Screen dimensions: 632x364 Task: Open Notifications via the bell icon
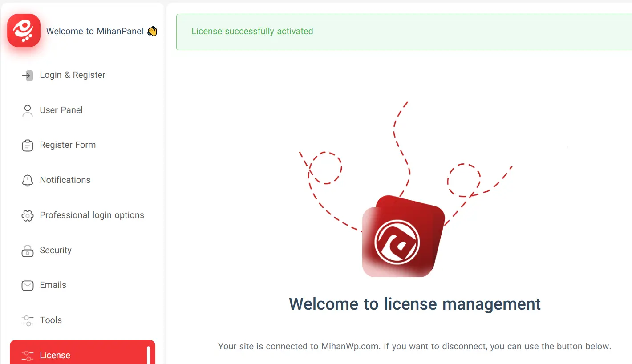pos(27,180)
